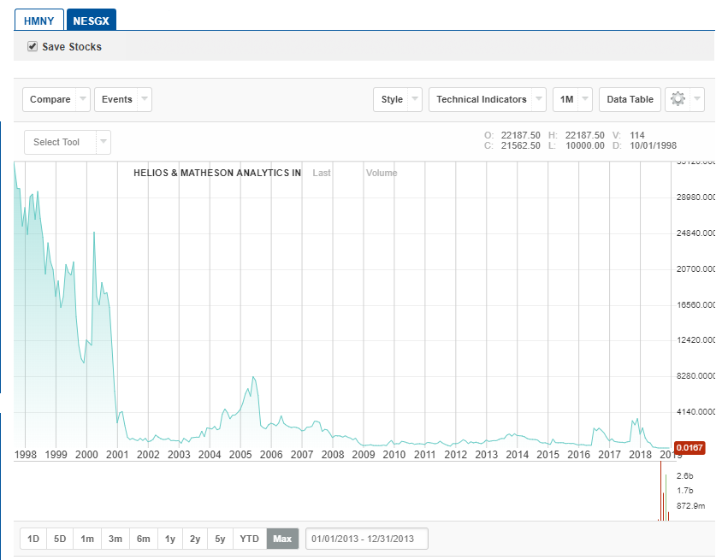Select the 6m time range
The height and width of the screenshot is (560, 728).
click(x=144, y=539)
